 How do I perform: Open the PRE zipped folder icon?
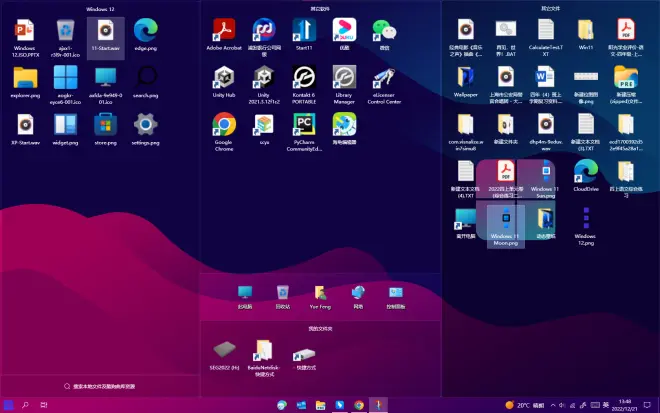tap(626, 85)
